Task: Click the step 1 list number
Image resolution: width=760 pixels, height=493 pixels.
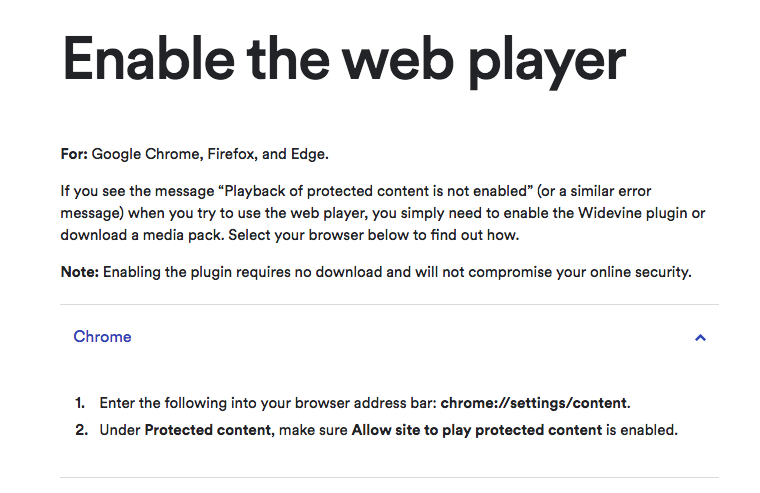Action: 80,403
